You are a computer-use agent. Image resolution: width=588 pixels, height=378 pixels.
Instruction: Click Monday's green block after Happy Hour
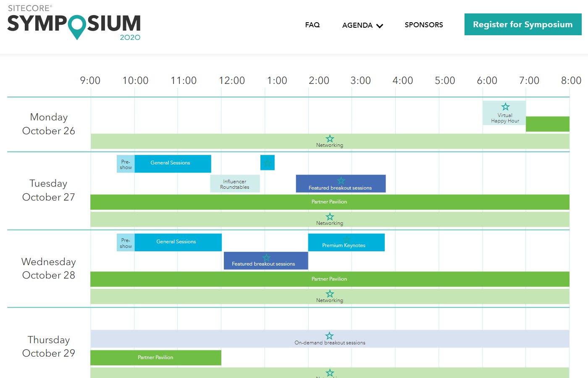547,124
